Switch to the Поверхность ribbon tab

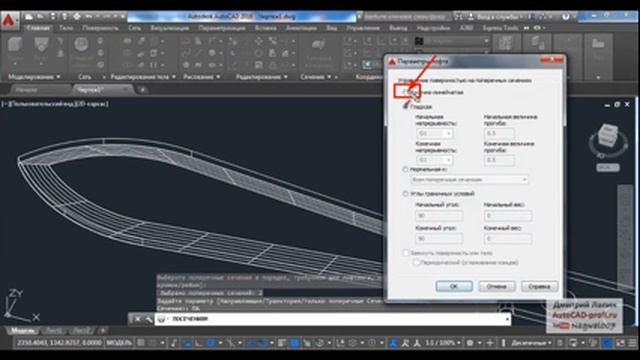tap(100, 28)
